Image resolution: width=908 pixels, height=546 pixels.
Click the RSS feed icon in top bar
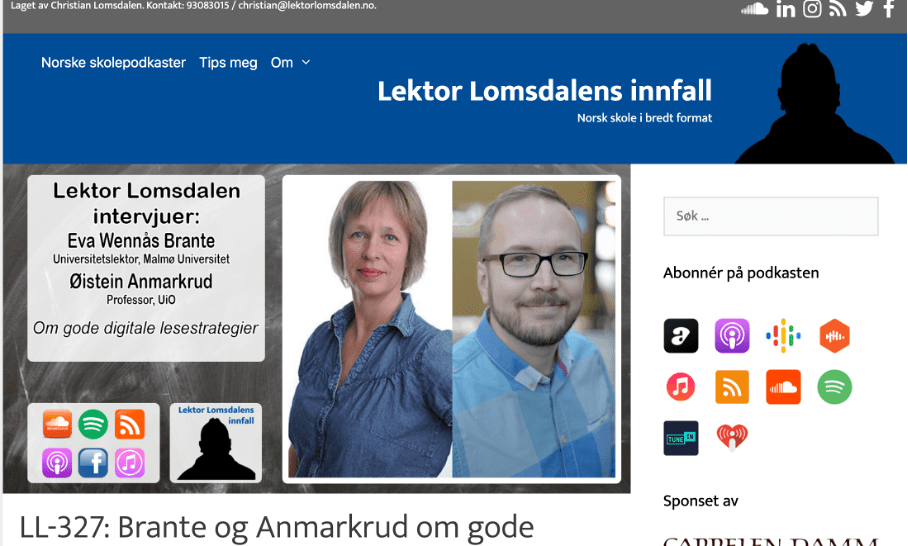pyautogui.click(x=838, y=9)
